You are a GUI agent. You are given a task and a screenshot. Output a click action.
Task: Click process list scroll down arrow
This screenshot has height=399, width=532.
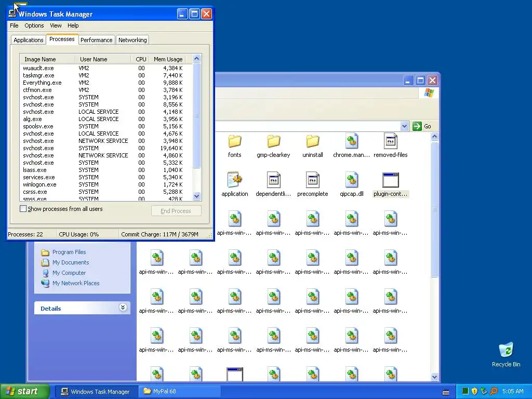[x=197, y=196]
